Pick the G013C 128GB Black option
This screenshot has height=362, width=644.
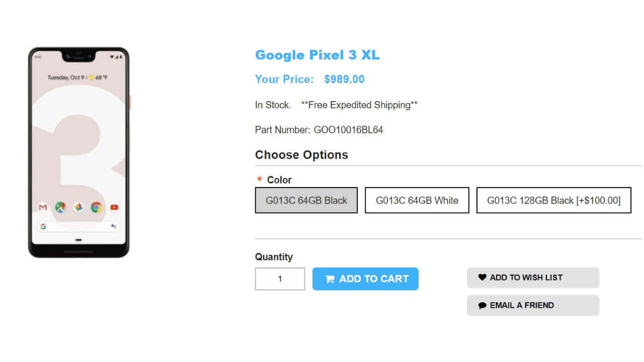click(553, 200)
